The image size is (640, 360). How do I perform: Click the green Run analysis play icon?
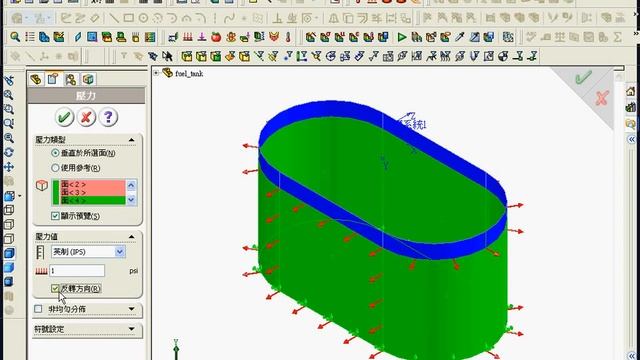pyautogui.click(x=402, y=37)
